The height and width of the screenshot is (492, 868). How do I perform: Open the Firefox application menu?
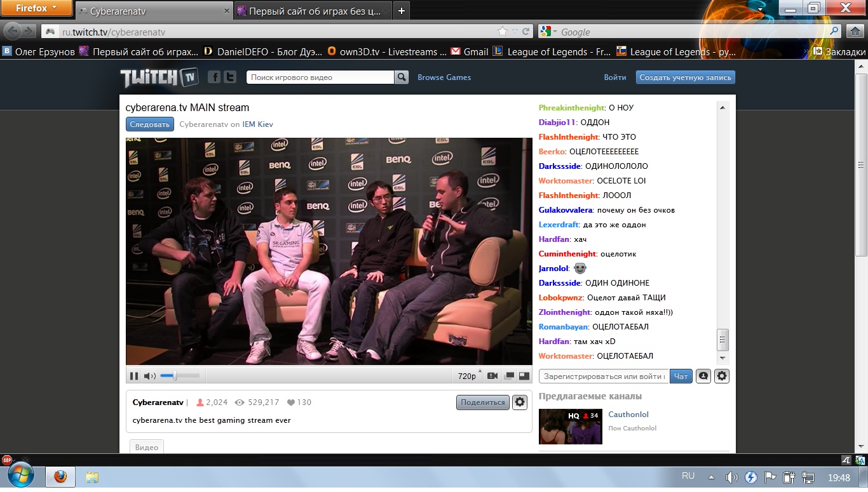[36, 8]
